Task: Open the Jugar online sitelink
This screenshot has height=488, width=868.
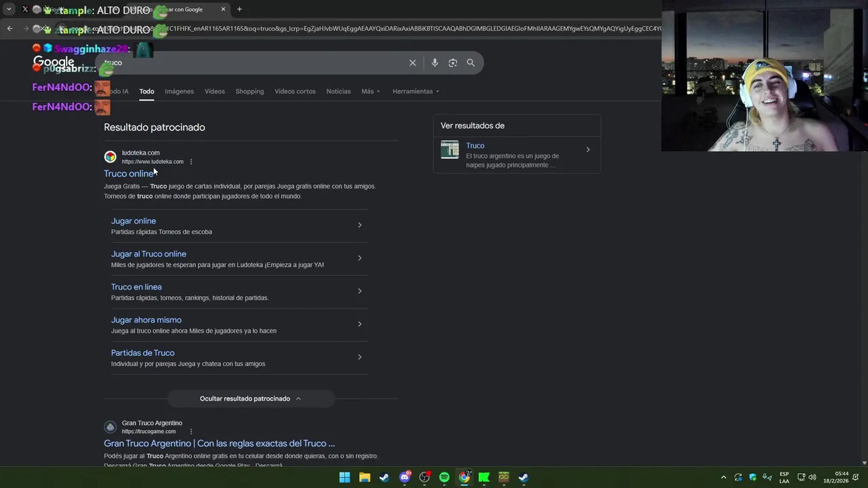Action: (x=134, y=221)
